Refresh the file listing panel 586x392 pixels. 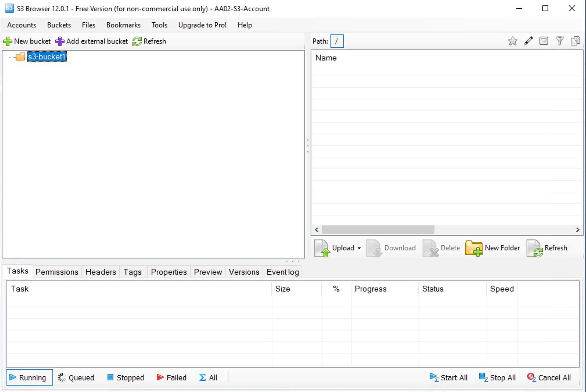point(548,248)
